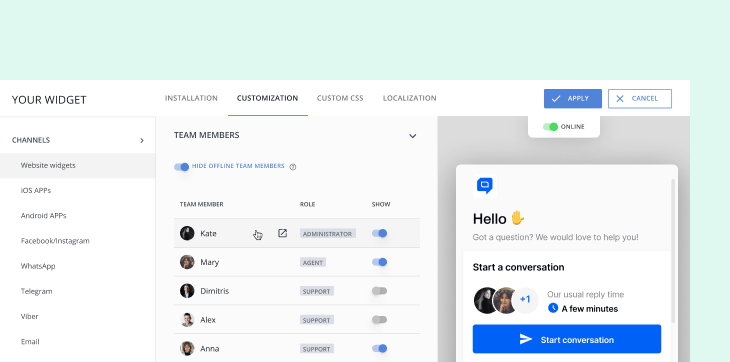
Task: Click the Your Widget page title
Action: pyautogui.click(x=49, y=100)
